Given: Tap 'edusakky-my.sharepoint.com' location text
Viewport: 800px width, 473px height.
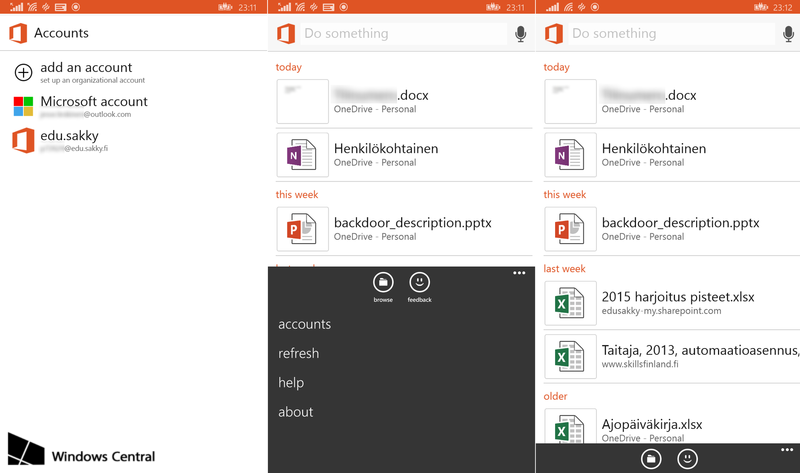Looking at the screenshot, I should point(661,311).
